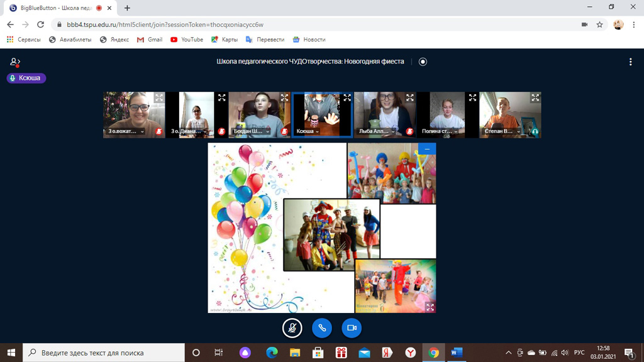Open the Gmail bookmark
The height and width of the screenshot is (362, 644).
coord(150,40)
